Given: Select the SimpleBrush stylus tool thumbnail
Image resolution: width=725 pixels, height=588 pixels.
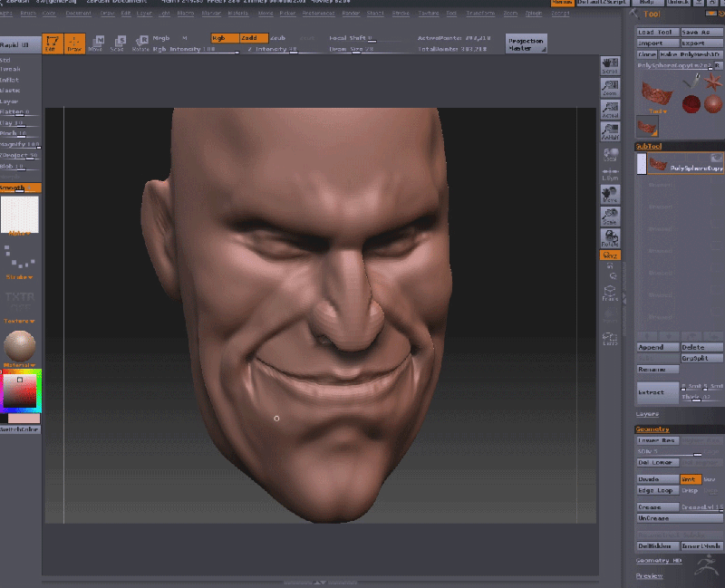Looking at the screenshot, I should pos(691,82).
